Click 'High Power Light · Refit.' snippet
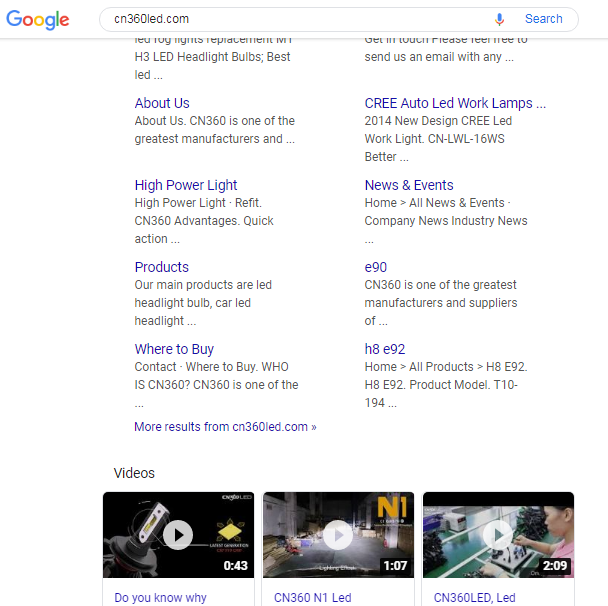This screenshot has width=608, height=606. click(198, 203)
